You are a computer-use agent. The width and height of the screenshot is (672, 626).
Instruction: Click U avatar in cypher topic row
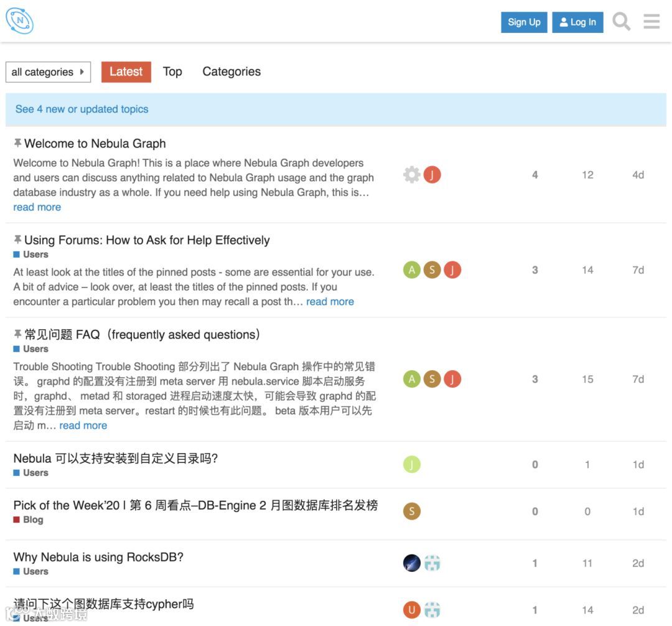pyautogui.click(x=411, y=610)
